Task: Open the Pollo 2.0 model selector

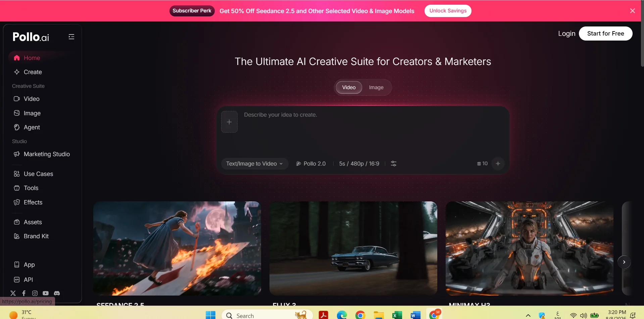Action: coord(311,164)
